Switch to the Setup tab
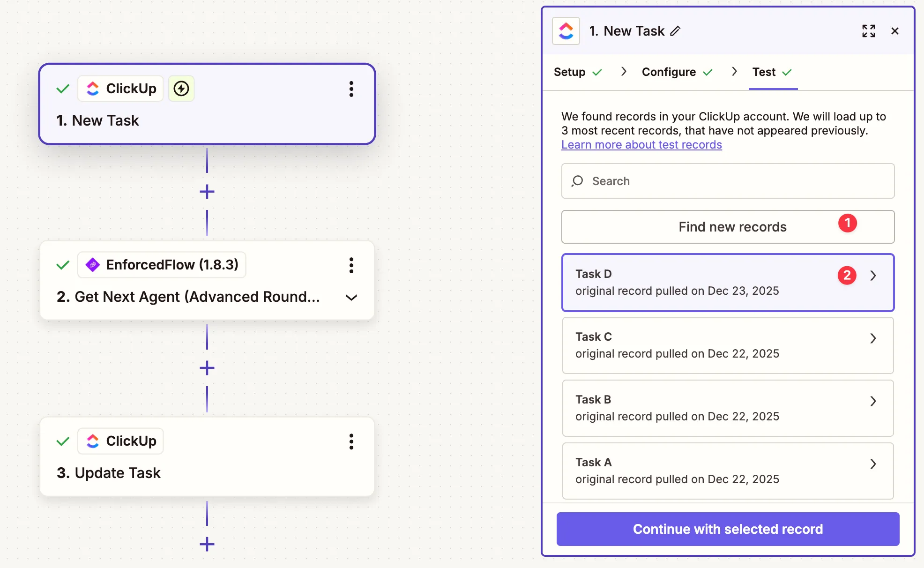 tap(569, 72)
